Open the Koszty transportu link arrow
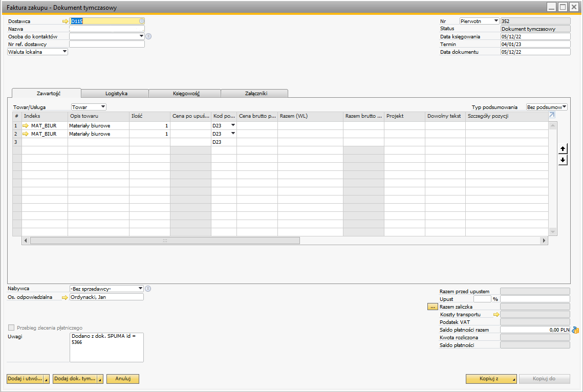This screenshot has width=583, height=392. [496, 314]
